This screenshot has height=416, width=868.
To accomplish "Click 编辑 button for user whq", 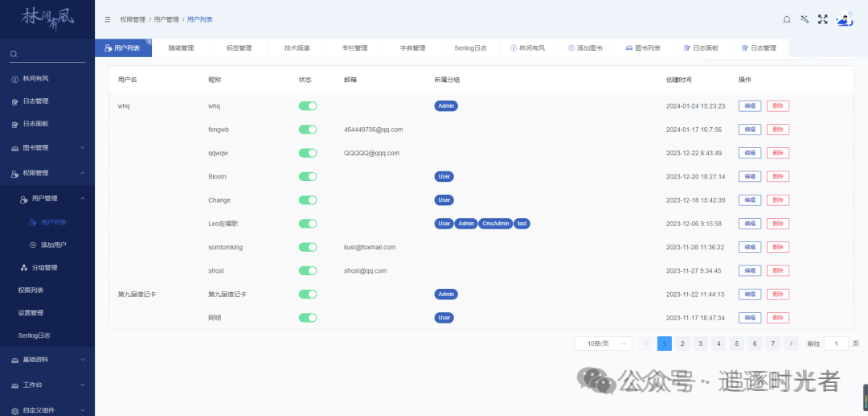I will click(x=750, y=105).
